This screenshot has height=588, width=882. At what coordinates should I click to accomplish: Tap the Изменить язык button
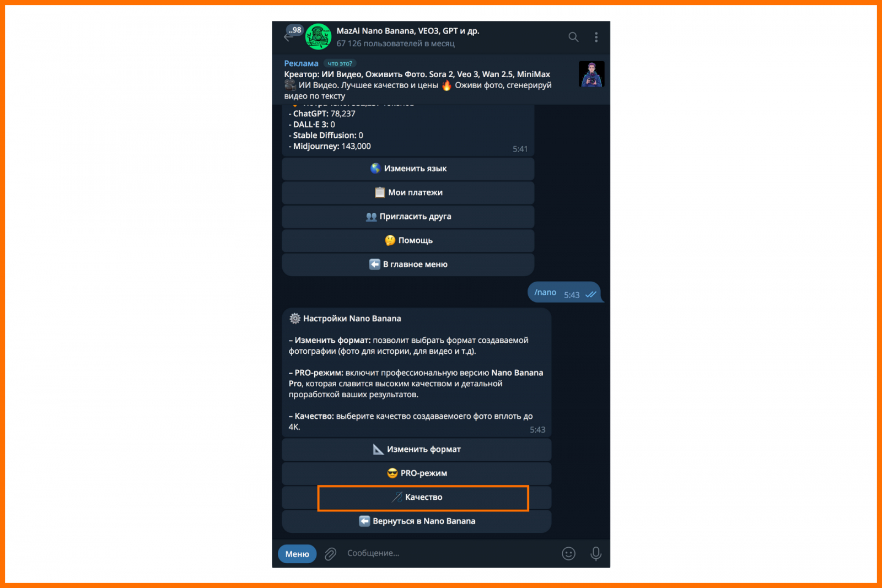tap(408, 169)
